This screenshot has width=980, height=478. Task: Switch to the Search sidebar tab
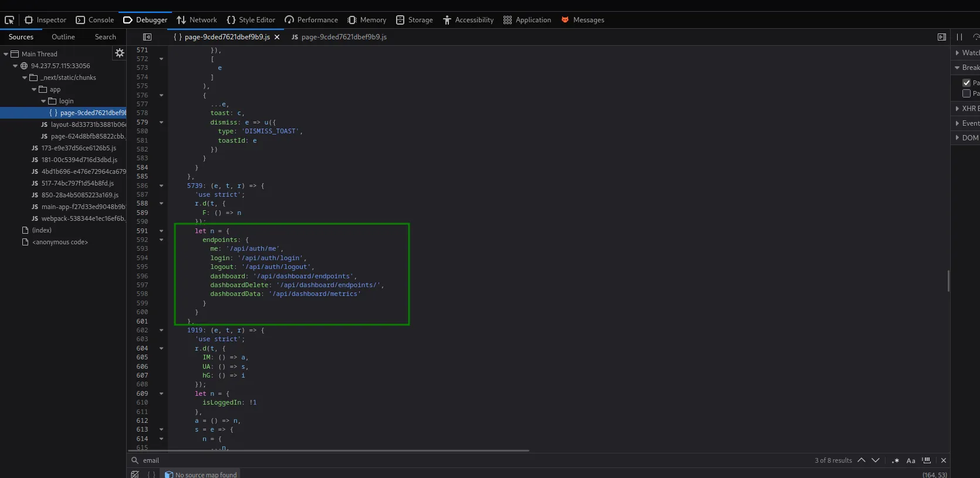click(x=106, y=37)
